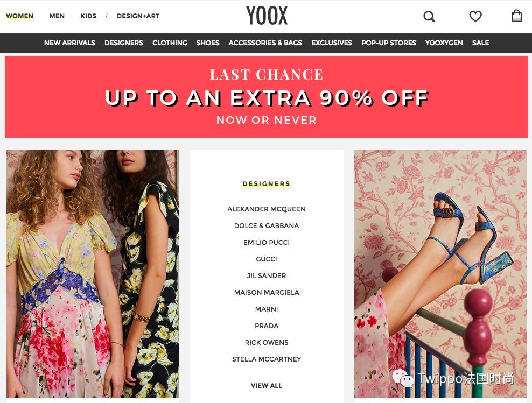The image size is (532, 403).
Task: Switch to DESIGN+ART section
Action: coord(138,16)
